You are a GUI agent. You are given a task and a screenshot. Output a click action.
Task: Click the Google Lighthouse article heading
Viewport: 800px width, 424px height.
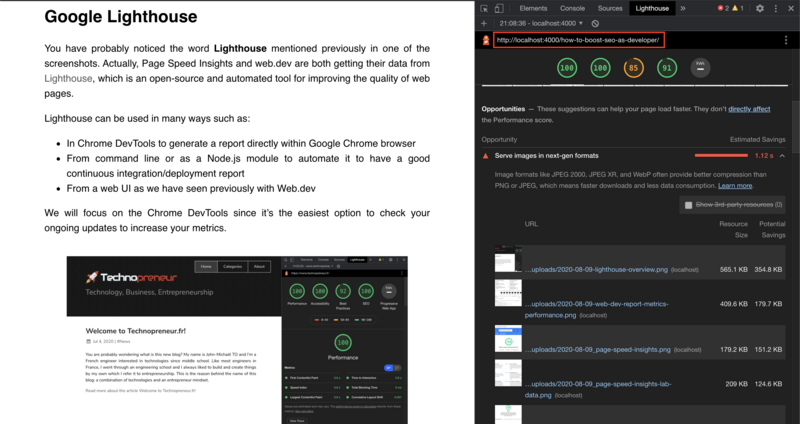coord(120,16)
